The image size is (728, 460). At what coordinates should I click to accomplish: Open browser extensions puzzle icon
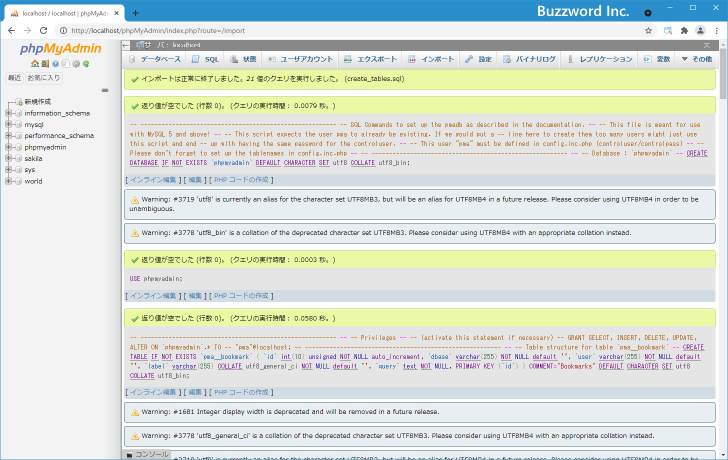pyautogui.click(x=684, y=31)
